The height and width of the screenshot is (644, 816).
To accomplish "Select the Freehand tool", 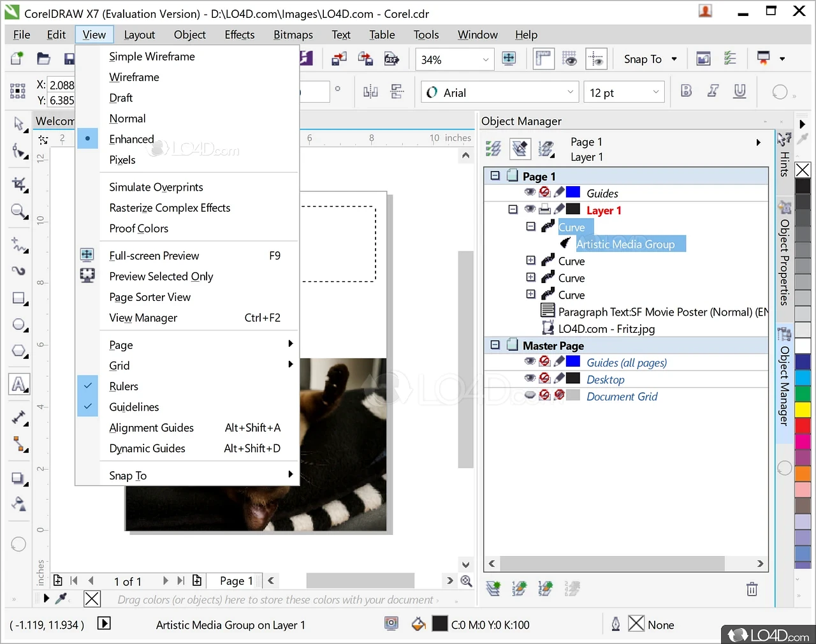I will (19, 244).
